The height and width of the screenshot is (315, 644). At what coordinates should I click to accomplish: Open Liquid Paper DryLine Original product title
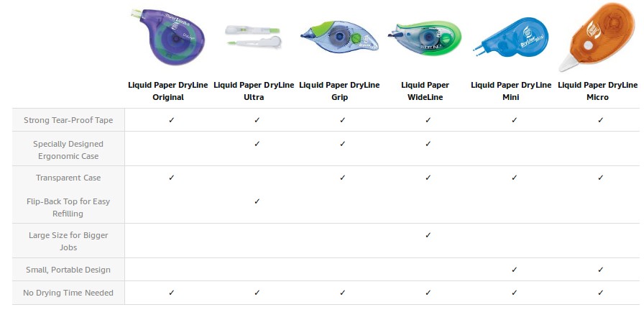pyautogui.click(x=168, y=91)
